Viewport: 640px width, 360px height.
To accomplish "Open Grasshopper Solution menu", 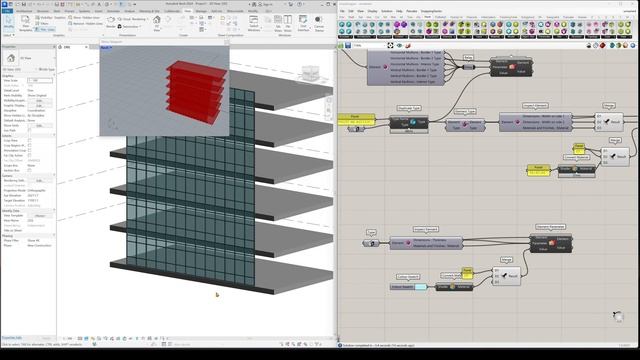I will pyautogui.click(x=387, y=11).
